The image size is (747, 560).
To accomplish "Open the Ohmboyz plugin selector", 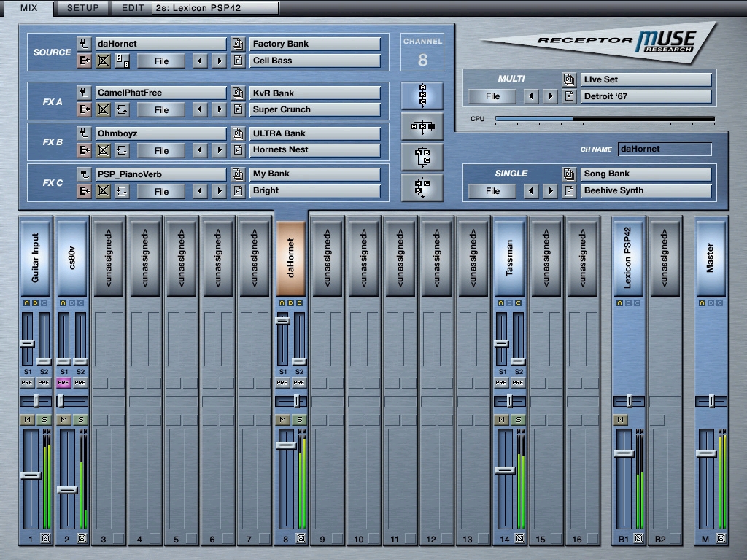I will point(160,133).
